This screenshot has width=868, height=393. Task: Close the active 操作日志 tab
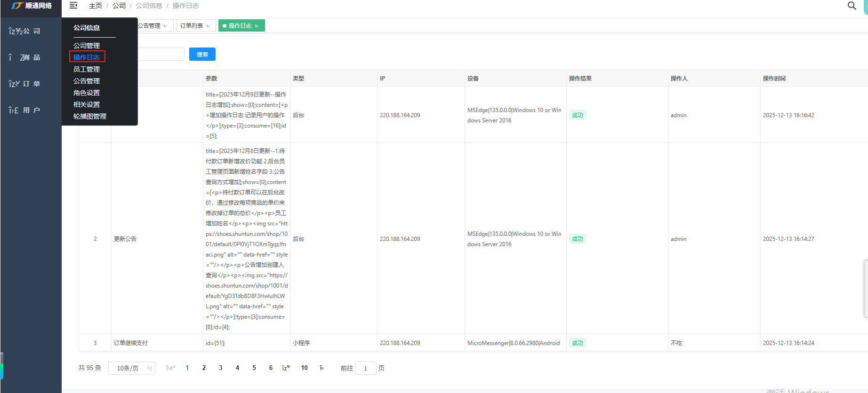pos(257,26)
